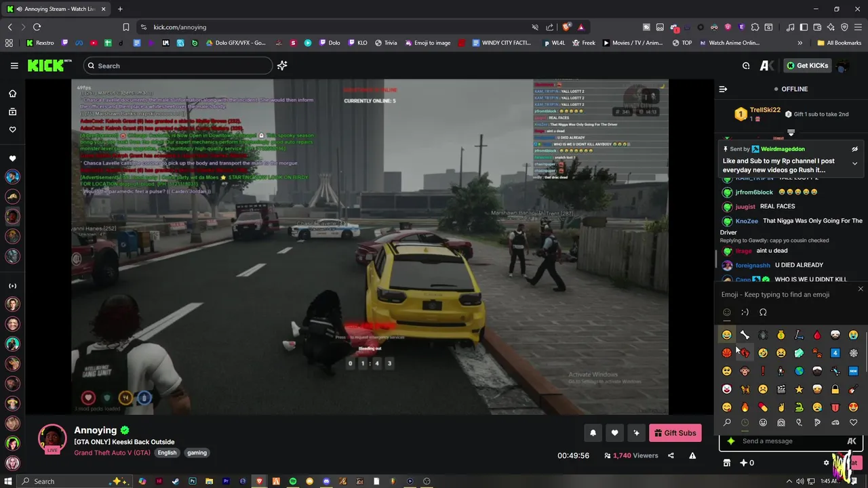
Task: Open the WINDY CITY FACTI... bookmark
Action: (x=501, y=43)
